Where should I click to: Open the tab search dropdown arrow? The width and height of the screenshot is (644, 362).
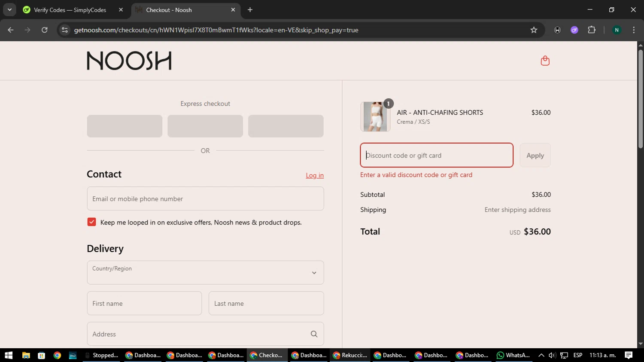(x=9, y=10)
